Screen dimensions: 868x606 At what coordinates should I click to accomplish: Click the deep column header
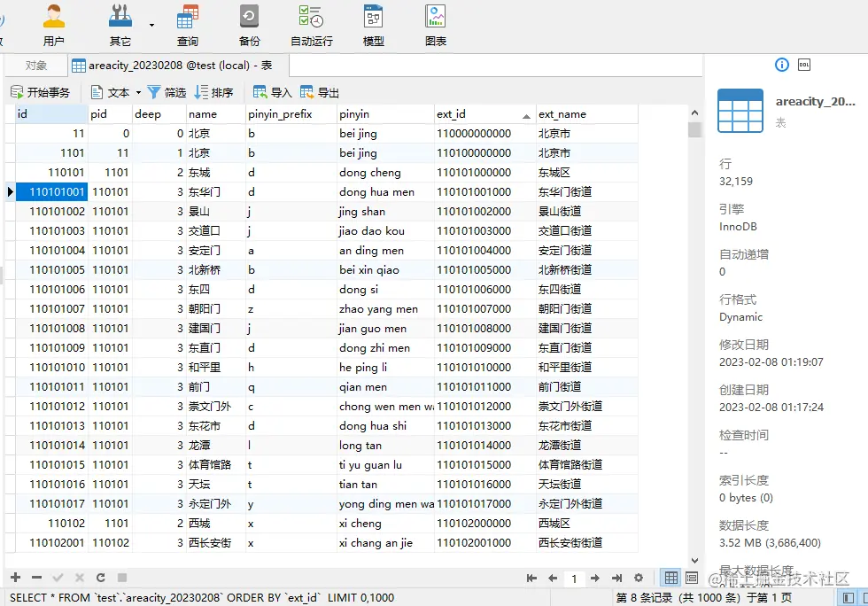click(159, 114)
